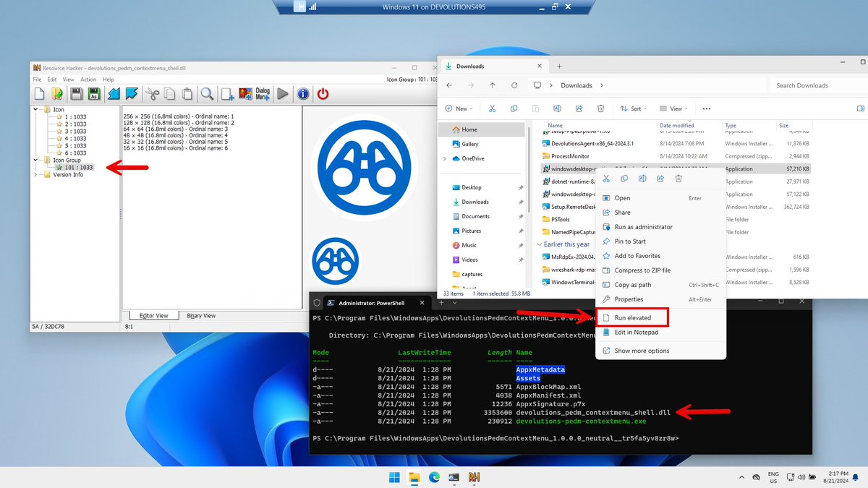This screenshot has height=488, width=868.
Task: Click the right-pointing blue arrow toolbar icon
Action: [x=132, y=94]
